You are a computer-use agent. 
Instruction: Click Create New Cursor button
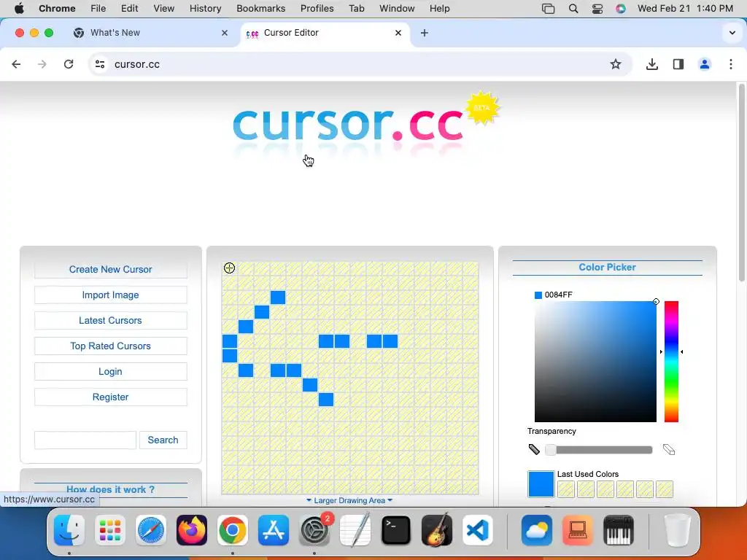click(x=111, y=270)
